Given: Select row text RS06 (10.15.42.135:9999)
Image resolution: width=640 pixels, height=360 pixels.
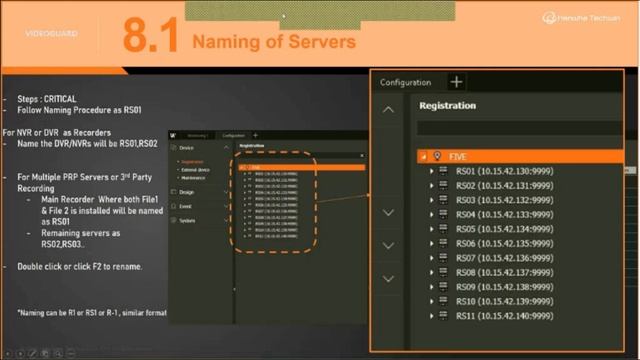Looking at the screenshot, I should pyautogui.click(x=504, y=244).
